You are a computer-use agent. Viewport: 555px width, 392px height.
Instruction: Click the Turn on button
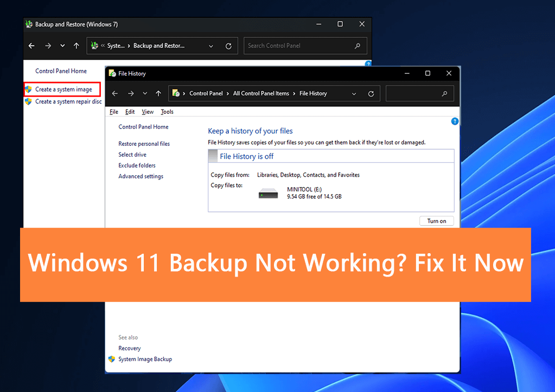436,221
